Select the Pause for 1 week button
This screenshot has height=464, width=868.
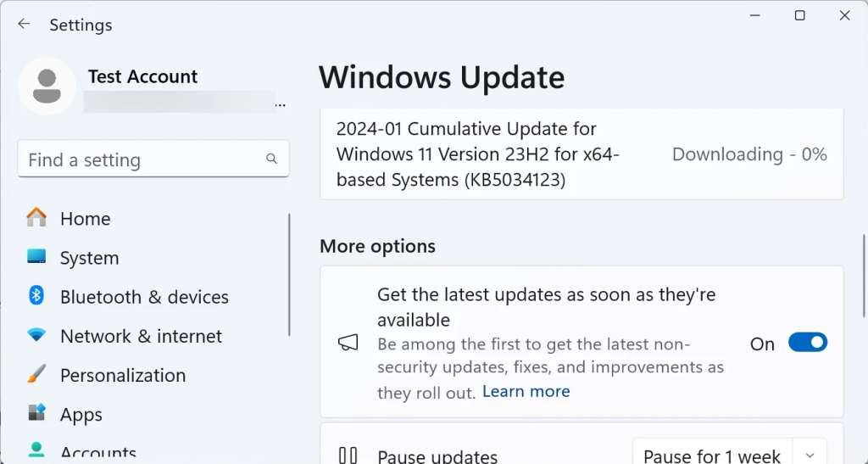pos(712,456)
